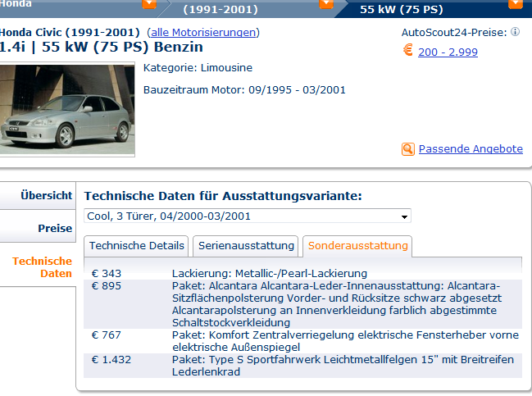
Task: Click the 'Bauzeitraum Motor: 09/1995 - 03/2001' text
Action: click(x=244, y=90)
